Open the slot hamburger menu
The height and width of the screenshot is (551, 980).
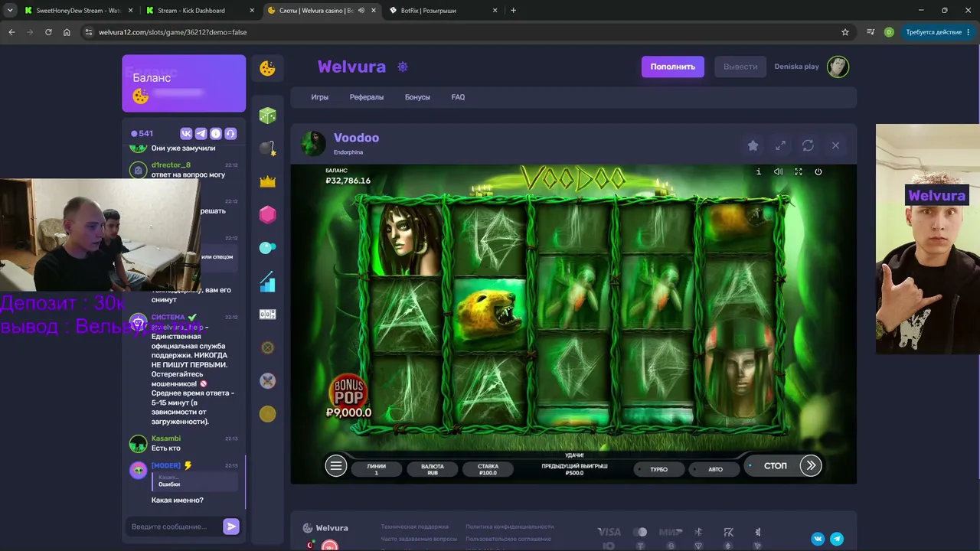click(335, 465)
